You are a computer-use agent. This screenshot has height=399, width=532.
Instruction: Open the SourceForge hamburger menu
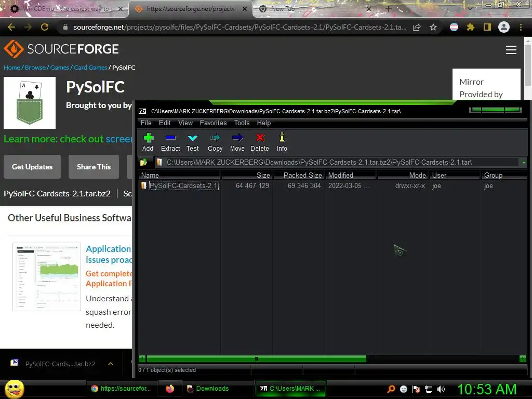coord(511,50)
